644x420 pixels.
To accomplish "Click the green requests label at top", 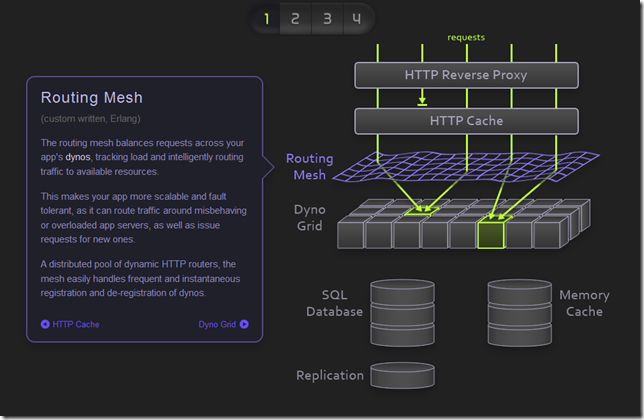I will [x=466, y=37].
